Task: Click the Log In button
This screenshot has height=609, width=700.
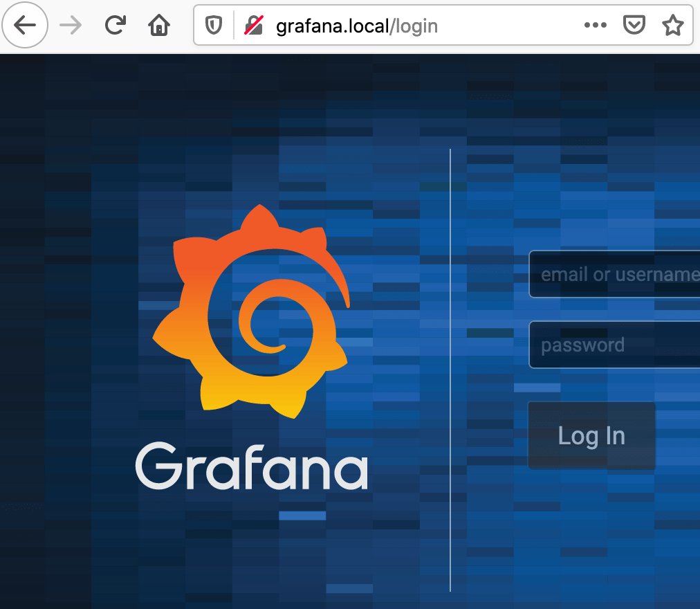Action: (x=591, y=435)
